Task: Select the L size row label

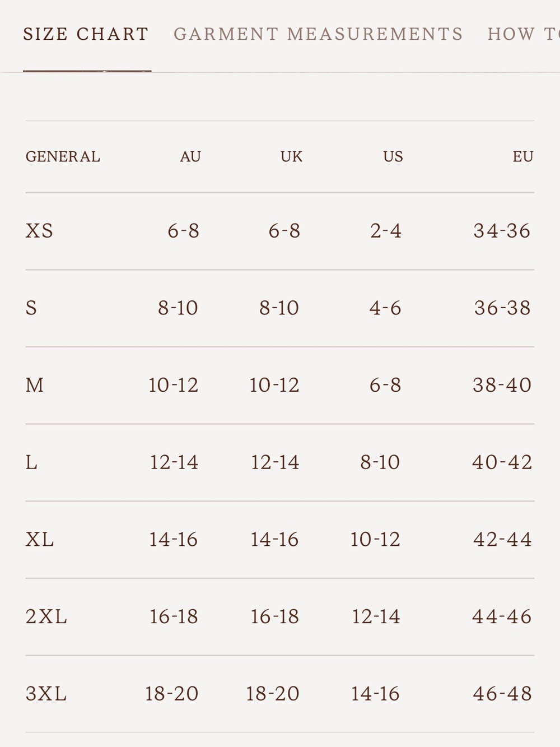Action: tap(31, 462)
